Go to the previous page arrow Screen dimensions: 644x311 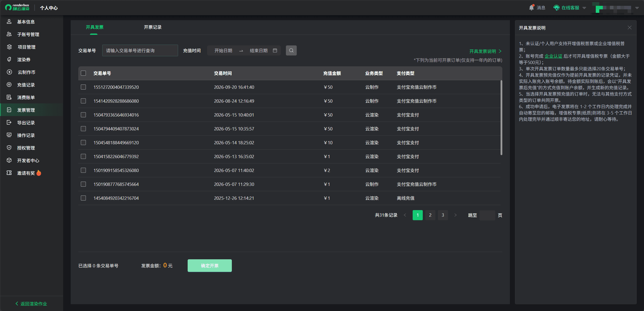coord(405,215)
